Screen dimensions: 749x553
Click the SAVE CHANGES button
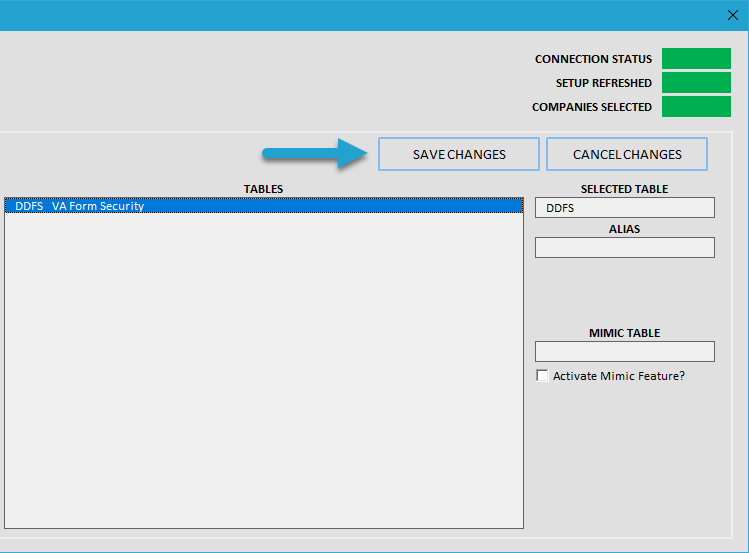(459, 154)
